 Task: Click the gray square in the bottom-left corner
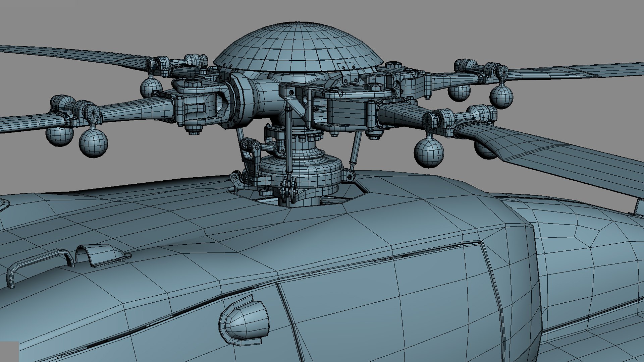9,351
